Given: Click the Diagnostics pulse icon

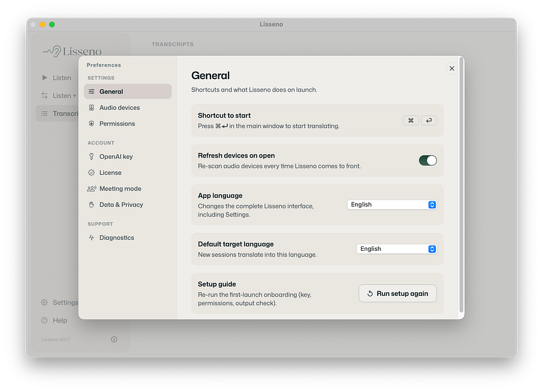Looking at the screenshot, I should pos(91,238).
